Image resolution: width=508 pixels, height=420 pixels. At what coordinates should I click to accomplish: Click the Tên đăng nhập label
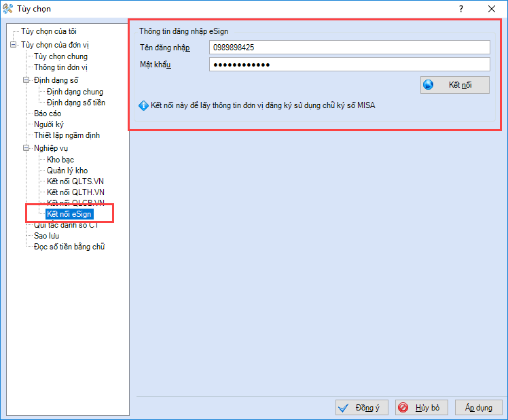tap(164, 48)
